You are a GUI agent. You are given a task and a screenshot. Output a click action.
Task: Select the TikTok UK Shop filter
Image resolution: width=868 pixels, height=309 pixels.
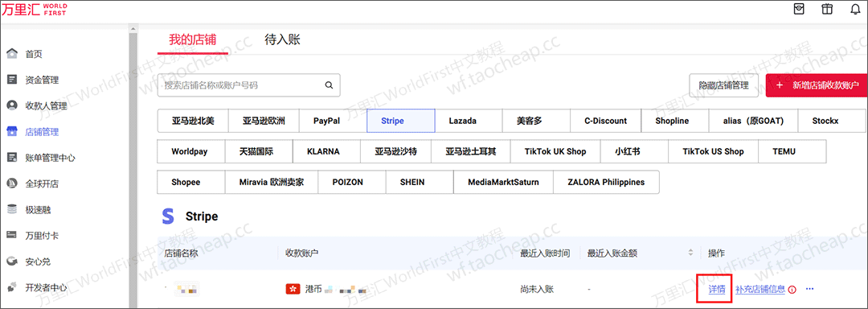point(555,151)
